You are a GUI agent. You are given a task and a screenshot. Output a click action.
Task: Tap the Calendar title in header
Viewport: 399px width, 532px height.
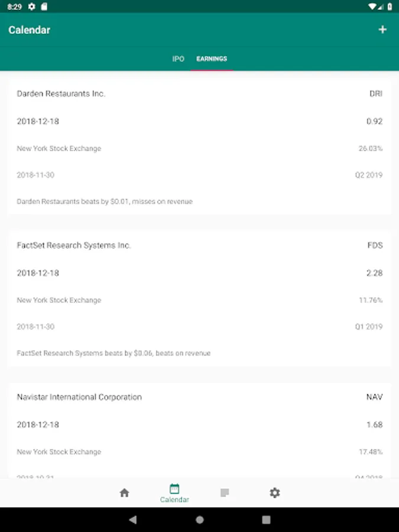tap(30, 30)
